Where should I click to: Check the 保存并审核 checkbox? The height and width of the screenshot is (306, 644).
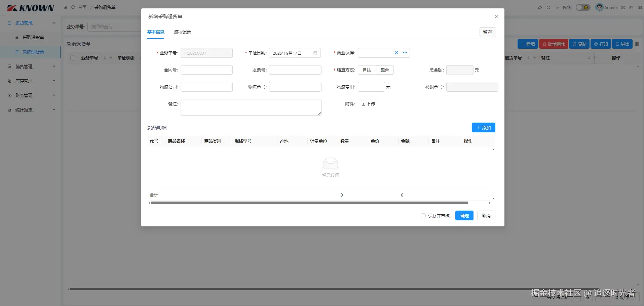[423, 216]
